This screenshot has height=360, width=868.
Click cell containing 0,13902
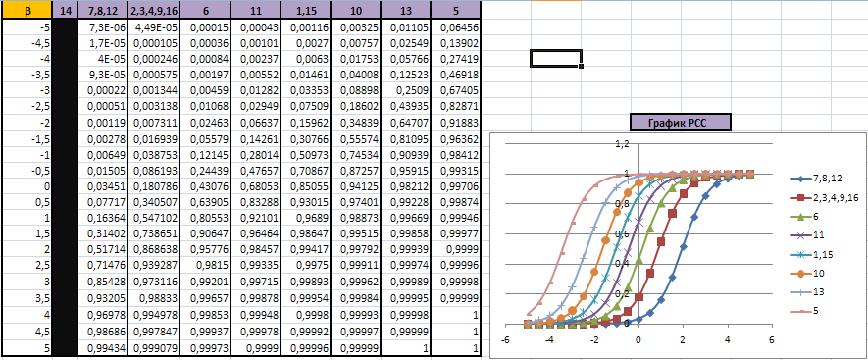pyautogui.click(x=456, y=42)
